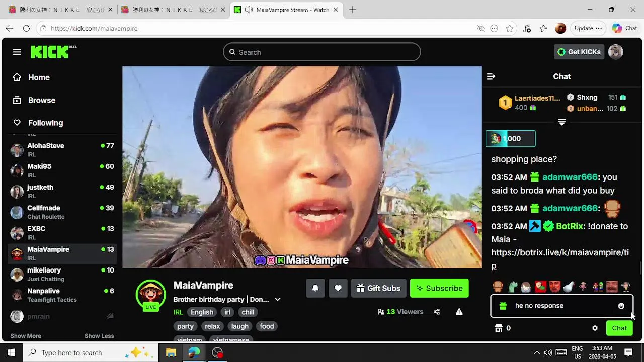Bookmark page with star icon
Image resolution: width=644 pixels, height=362 pixels.
coord(510,28)
